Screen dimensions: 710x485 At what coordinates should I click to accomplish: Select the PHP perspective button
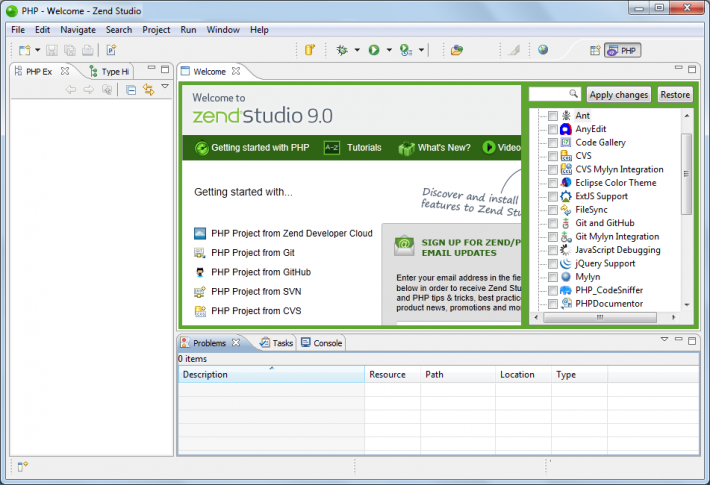[x=623, y=51]
